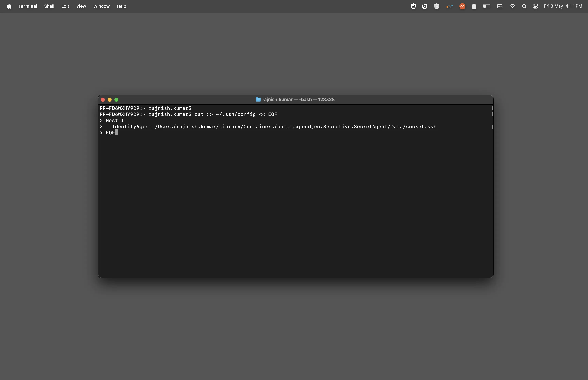588x380 pixels.
Task: Close the Terminal window with red button
Action: [x=103, y=100]
